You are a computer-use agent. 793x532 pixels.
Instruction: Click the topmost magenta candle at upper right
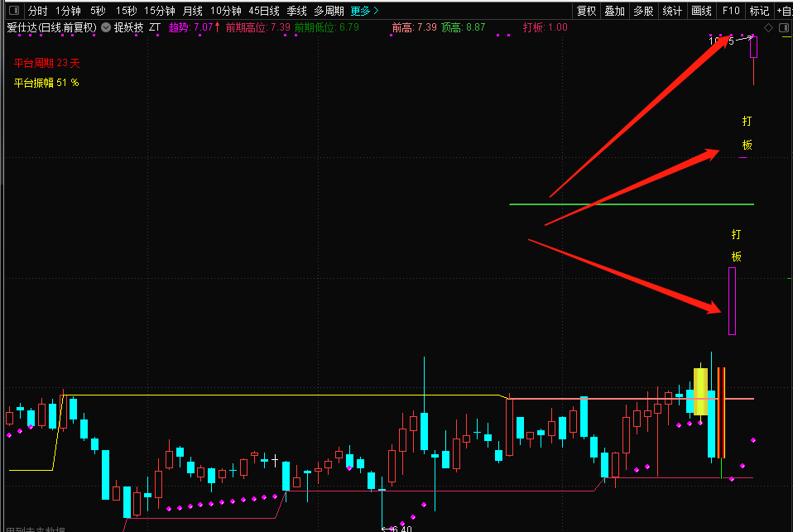(x=753, y=47)
